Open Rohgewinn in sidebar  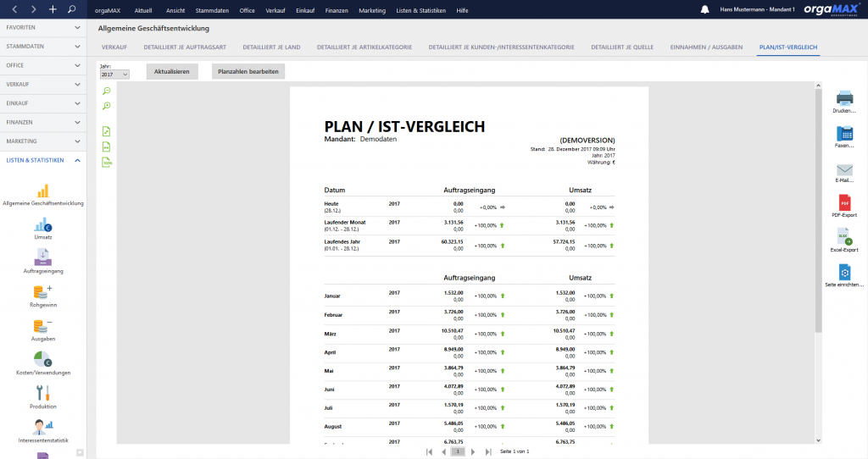click(x=43, y=293)
